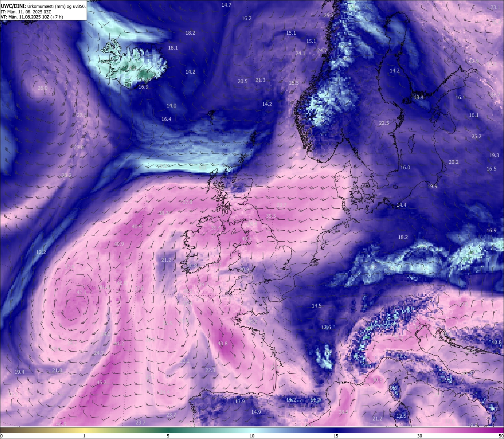Select the colour scale tick labelled 5
The image size is (504, 439).
pyautogui.click(x=168, y=435)
